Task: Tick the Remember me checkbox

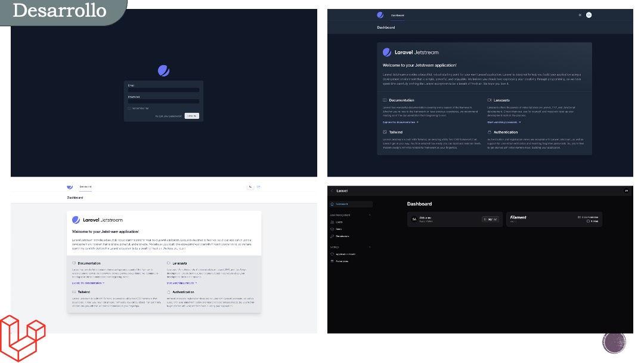Action: tap(129, 108)
